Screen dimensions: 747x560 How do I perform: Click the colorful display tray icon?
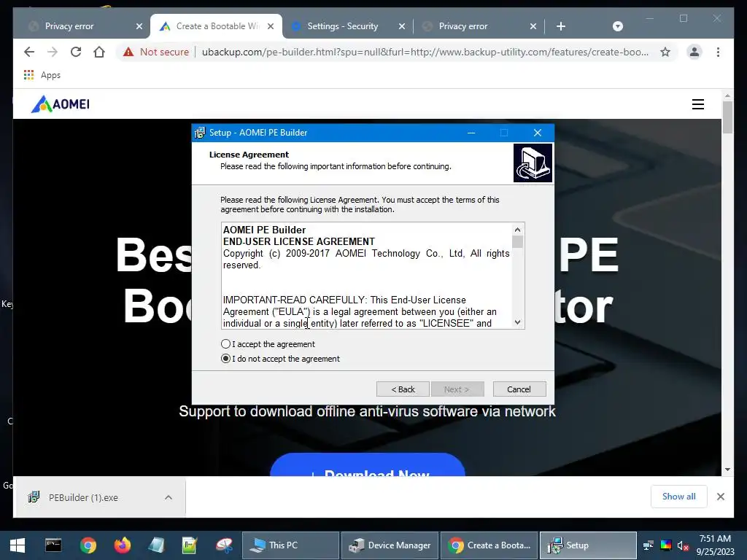(666, 545)
